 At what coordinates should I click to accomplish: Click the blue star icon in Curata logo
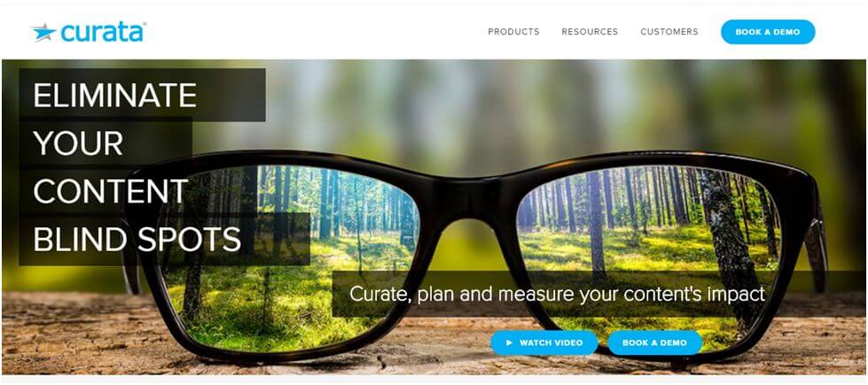pos(43,33)
